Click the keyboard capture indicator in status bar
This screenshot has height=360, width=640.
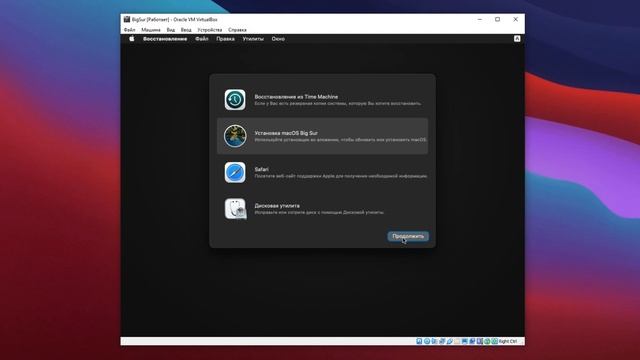pos(495,341)
